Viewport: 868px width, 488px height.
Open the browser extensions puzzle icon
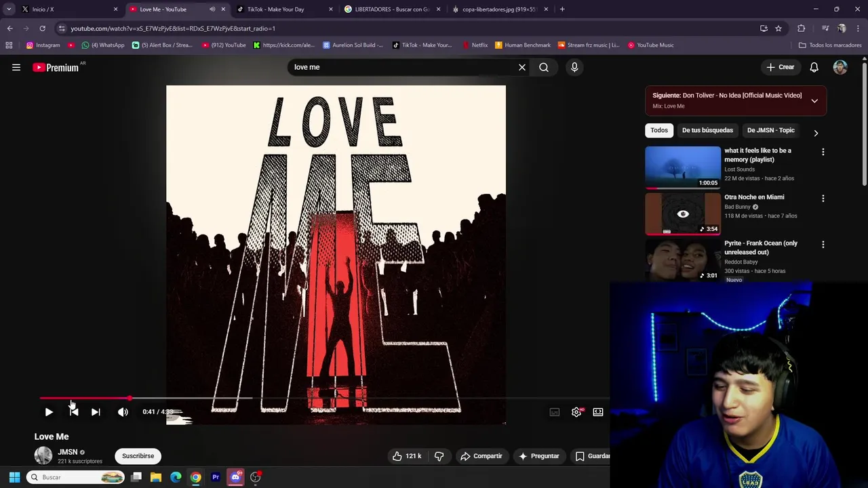[802, 28]
